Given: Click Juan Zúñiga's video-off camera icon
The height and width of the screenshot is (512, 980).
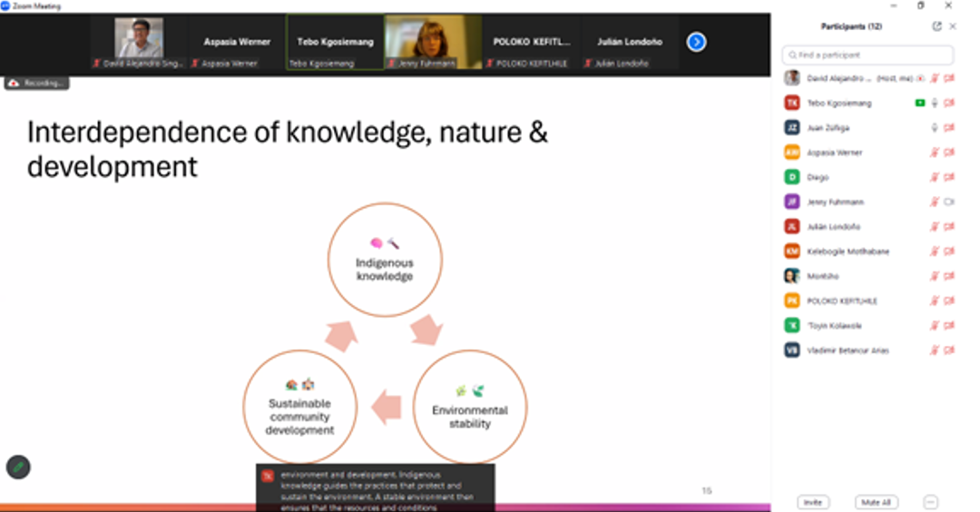Looking at the screenshot, I should click(x=949, y=127).
